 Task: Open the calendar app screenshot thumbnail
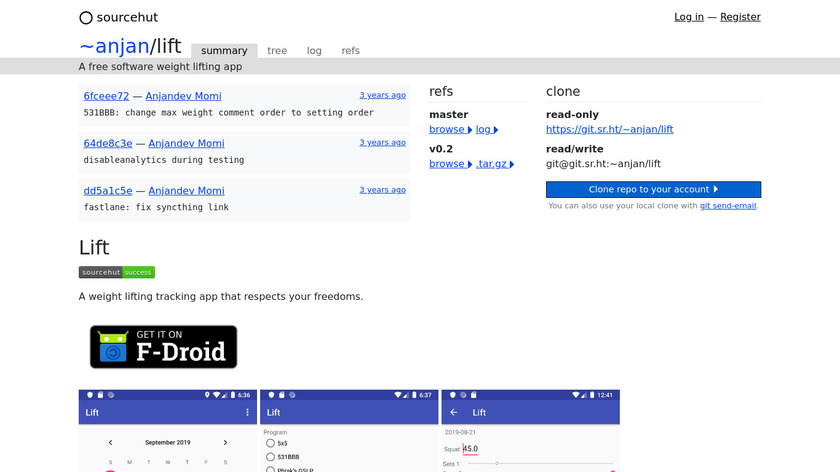tap(168, 431)
